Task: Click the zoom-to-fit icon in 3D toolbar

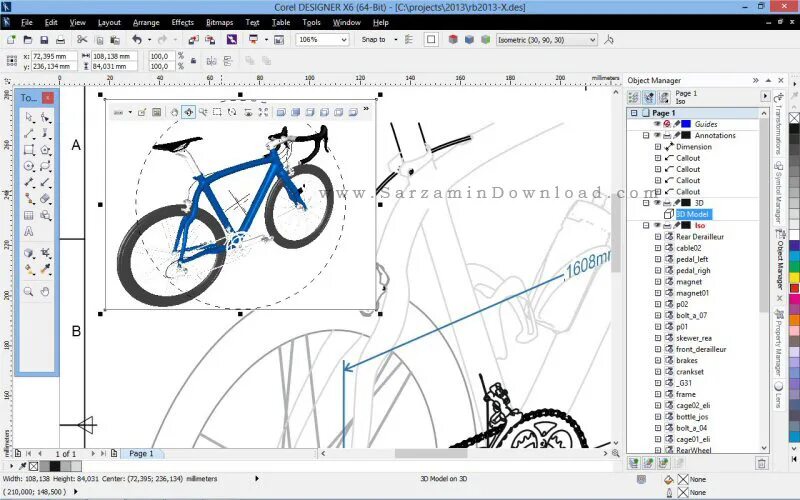Action: (x=263, y=112)
